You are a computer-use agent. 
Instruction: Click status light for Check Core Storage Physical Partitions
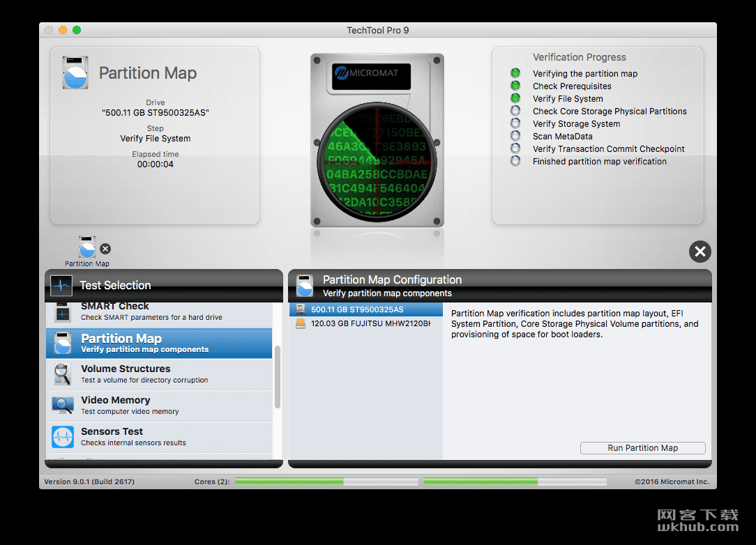tap(515, 111)
